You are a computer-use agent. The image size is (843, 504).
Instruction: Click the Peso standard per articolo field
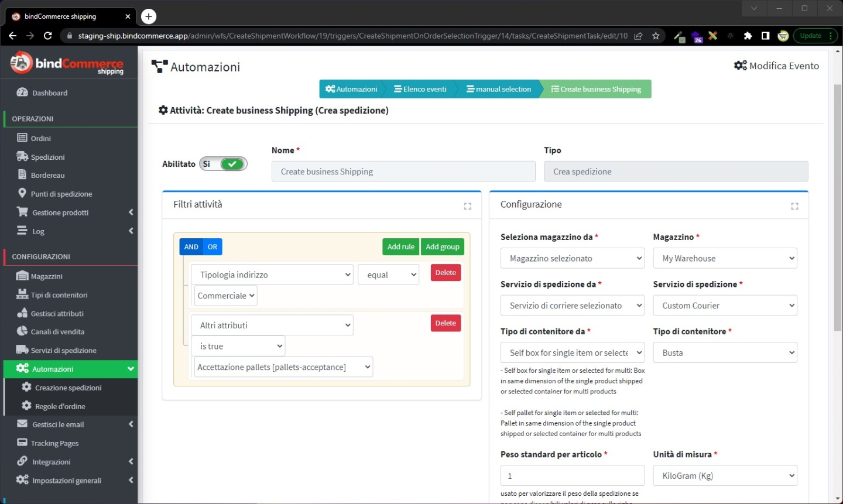click(572, 476)
